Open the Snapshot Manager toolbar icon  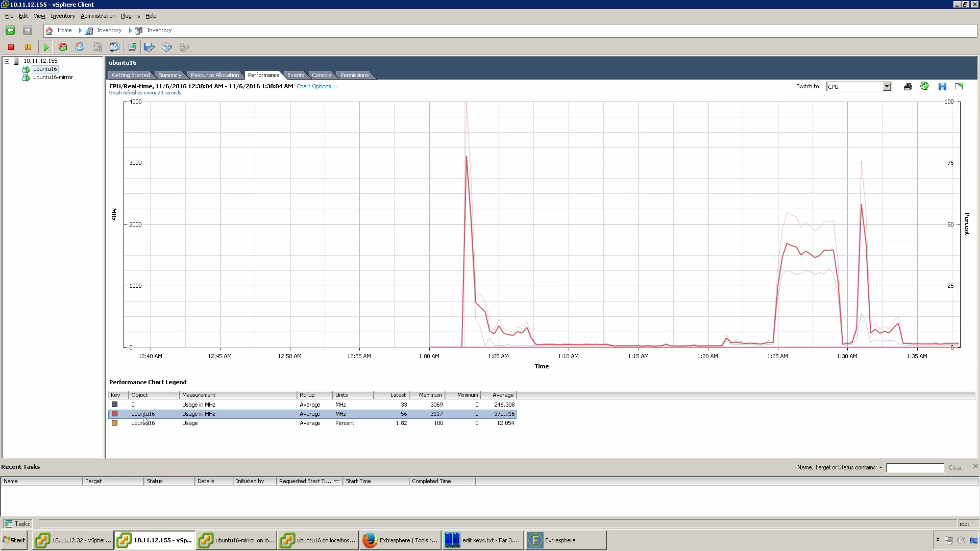[x=115, y=47]
